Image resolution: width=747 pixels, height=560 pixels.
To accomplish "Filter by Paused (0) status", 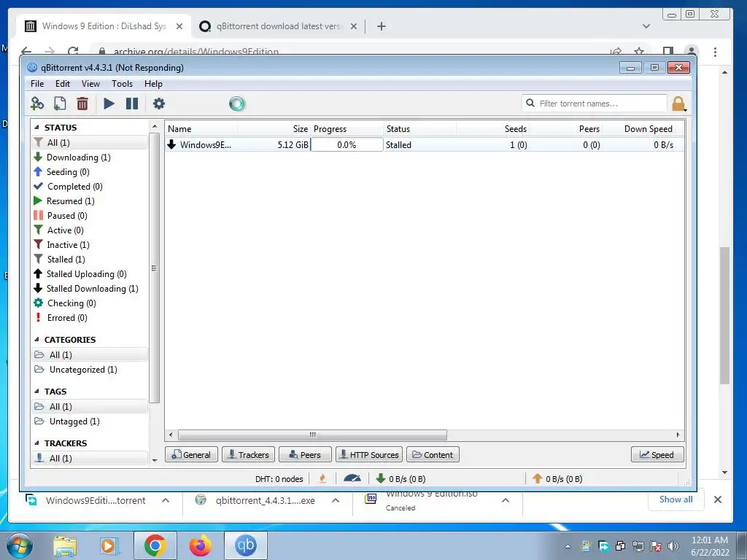I will (66, 216).
